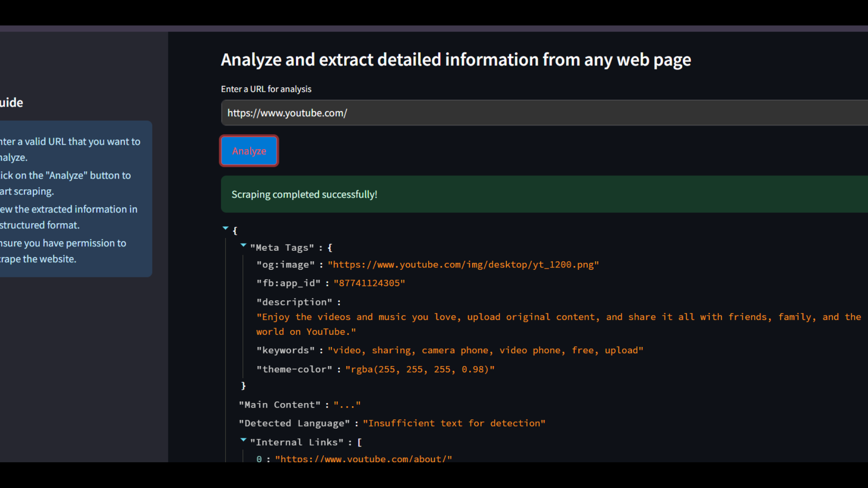
Task: Click the "theme-color" rgba value
Action: pos(420,370)
